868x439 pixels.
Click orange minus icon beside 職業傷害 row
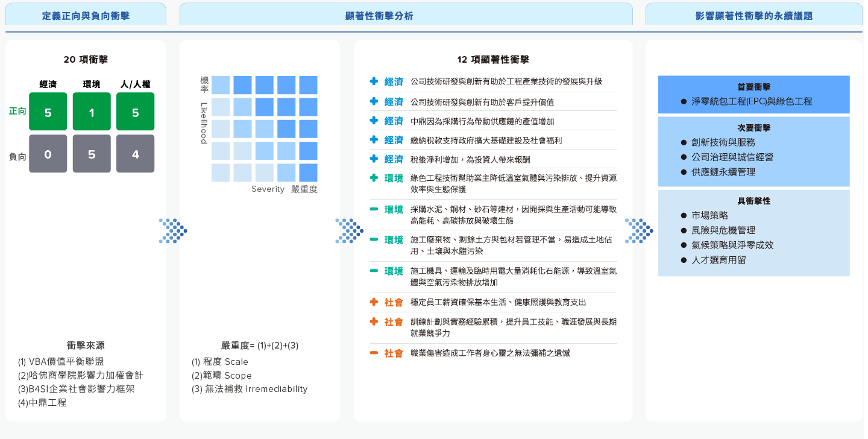pos(374,353)
